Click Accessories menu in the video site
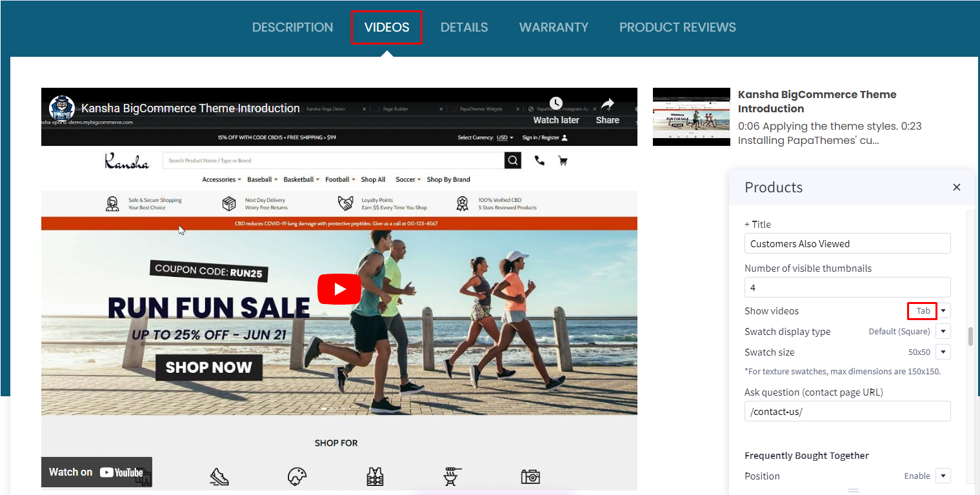Image resolution: width=980 pixels, height=495 pixels. tap(221, 179)
